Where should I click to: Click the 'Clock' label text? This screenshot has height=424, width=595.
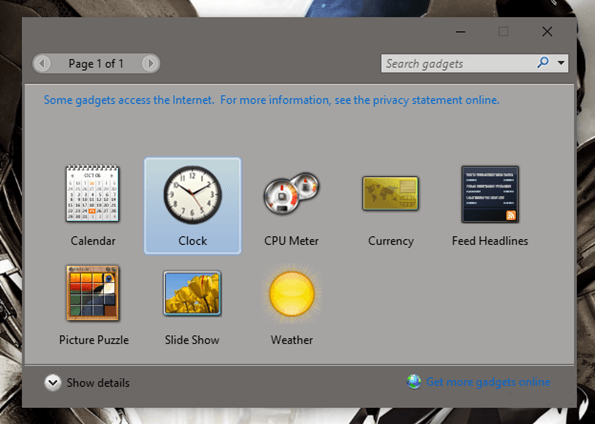pyautogui.click(x=193, y=241)
